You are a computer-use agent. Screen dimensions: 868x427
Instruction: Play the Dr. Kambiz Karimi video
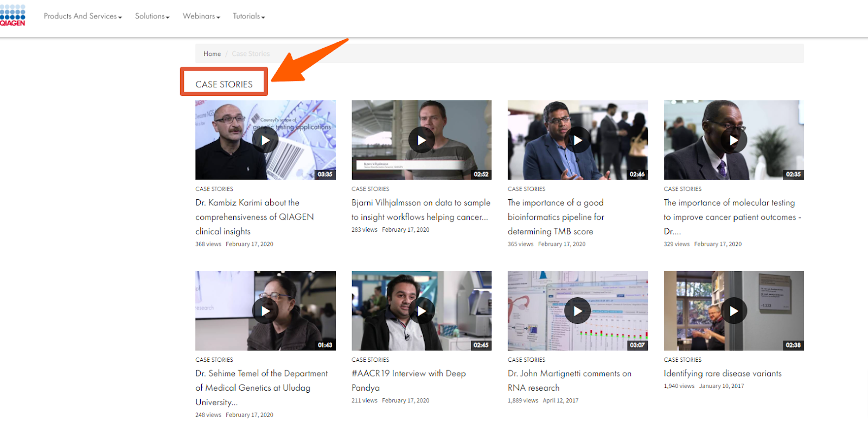pos(265,140)
